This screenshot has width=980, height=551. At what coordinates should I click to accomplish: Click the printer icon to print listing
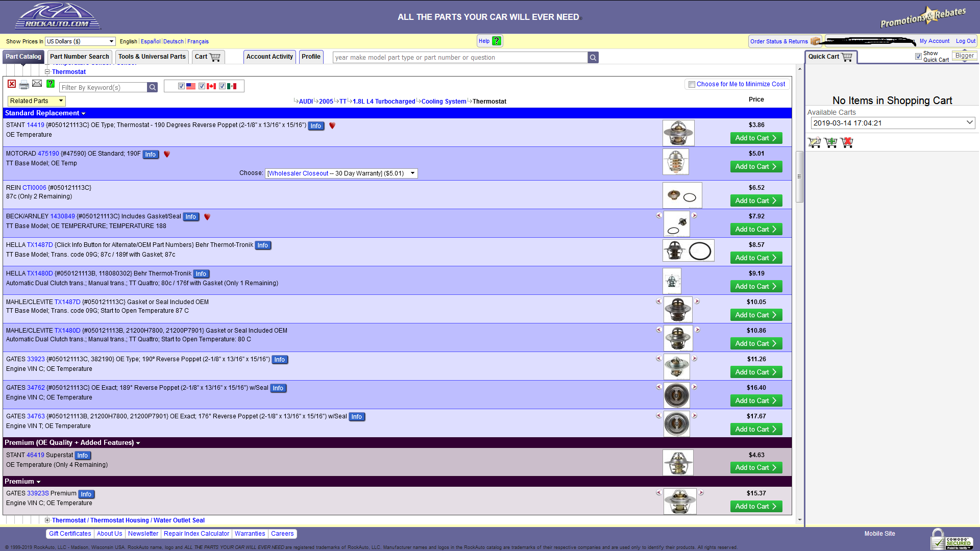point(24,85)
